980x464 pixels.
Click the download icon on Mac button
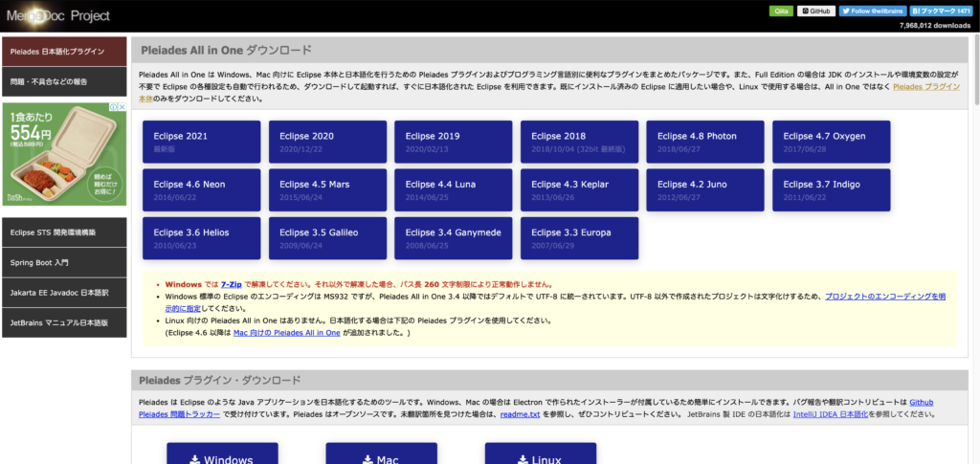pos(367,460)
